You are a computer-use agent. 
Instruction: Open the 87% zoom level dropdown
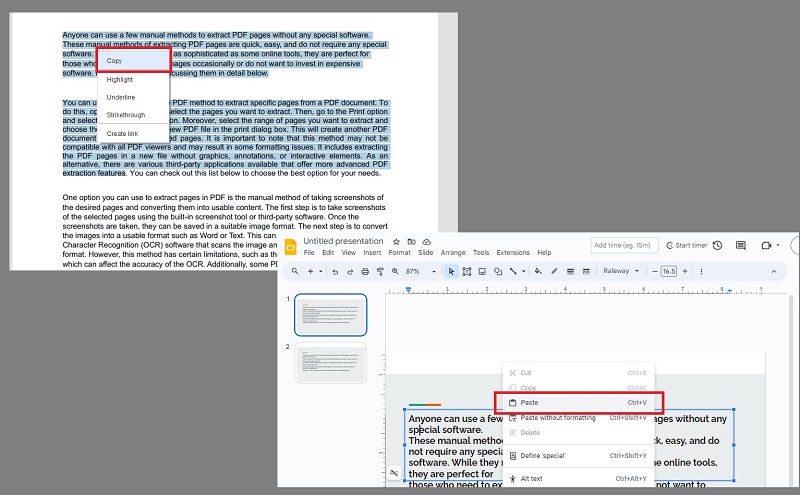click(421, 271)
